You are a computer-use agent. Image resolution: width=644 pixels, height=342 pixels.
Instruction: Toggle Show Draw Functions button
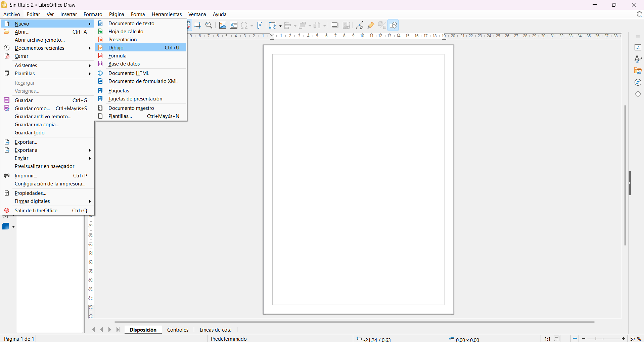pos(393,26)
